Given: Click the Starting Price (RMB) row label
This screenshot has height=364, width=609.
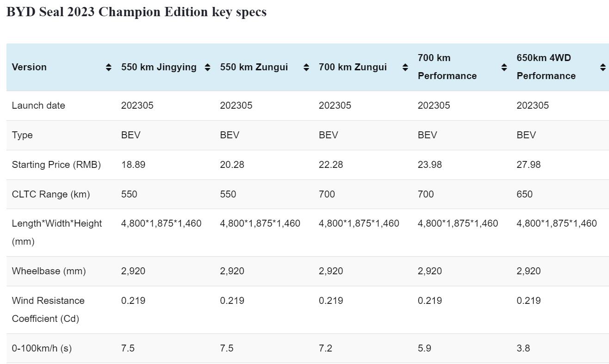Looking at the screenshot, I should [x=56, y=165].
